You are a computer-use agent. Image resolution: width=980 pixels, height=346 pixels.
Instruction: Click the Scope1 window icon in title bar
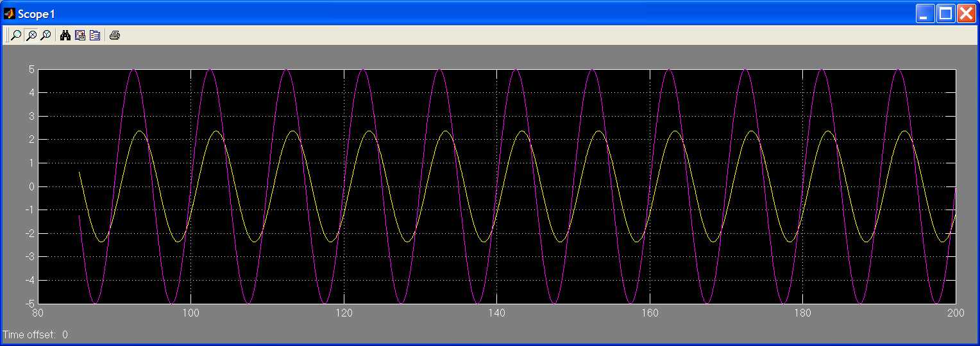click(x=10, y=13)
